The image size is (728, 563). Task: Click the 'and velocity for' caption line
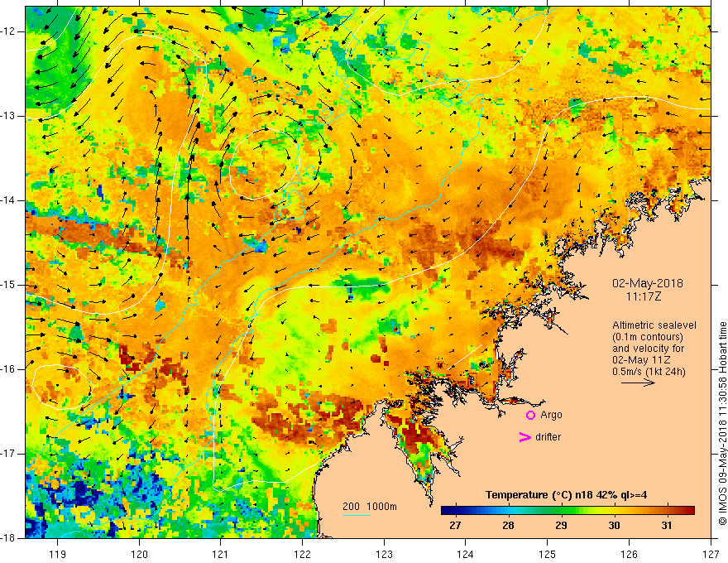[648, 349]
